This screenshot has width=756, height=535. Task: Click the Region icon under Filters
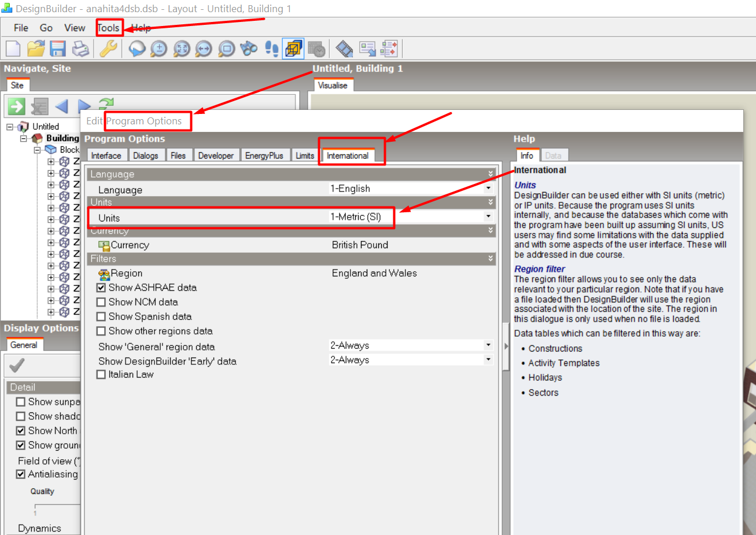click(x=104, y=274)
